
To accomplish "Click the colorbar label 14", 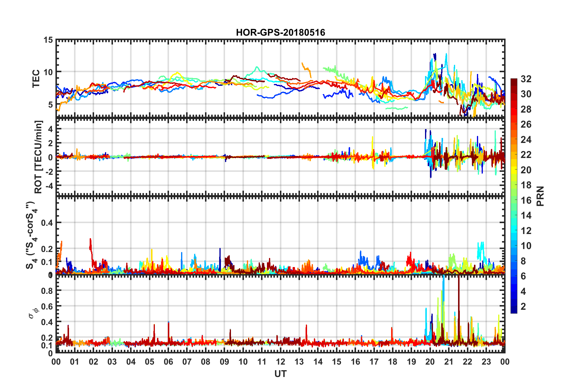I will pyautogui.click(x=526, y=215).
